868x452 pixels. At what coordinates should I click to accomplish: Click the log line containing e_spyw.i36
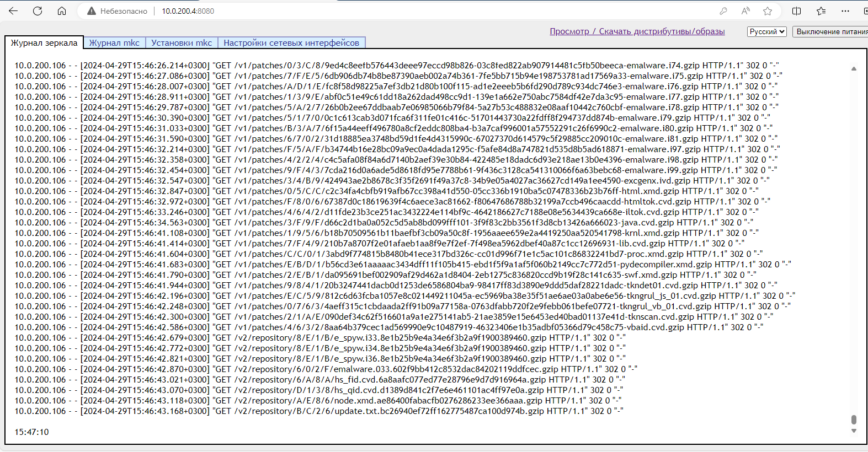click(320, 359)
